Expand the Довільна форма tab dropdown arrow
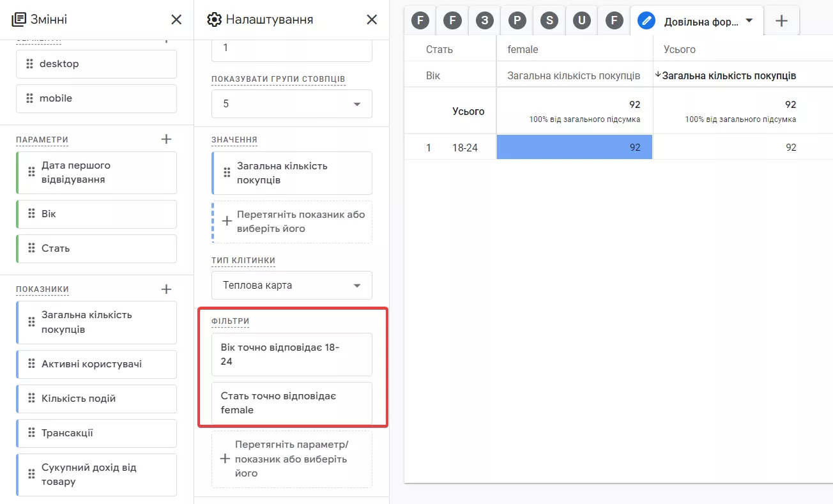This screenshot has width=833, height=504. (x=749, y=20)
